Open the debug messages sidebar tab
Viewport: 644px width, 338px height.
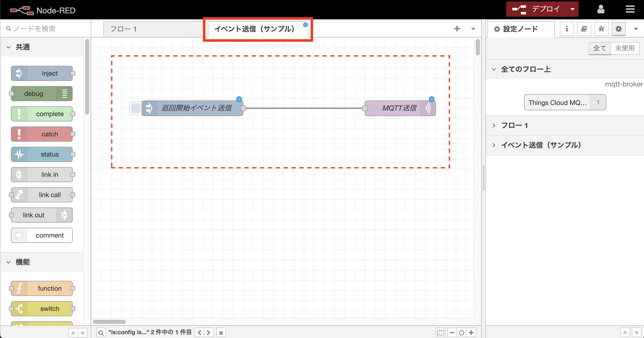(601, 29)
